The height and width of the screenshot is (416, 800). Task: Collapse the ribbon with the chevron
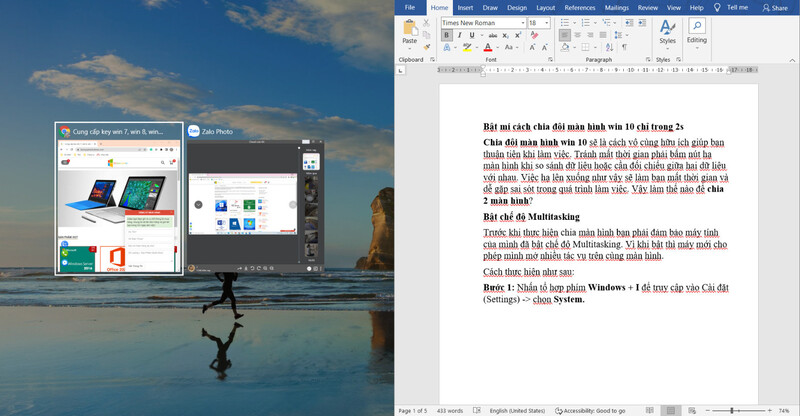[792, 60]
